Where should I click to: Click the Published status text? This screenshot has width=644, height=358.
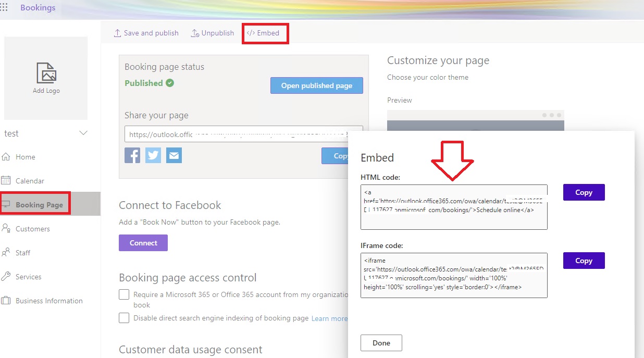tap(144, 83)
